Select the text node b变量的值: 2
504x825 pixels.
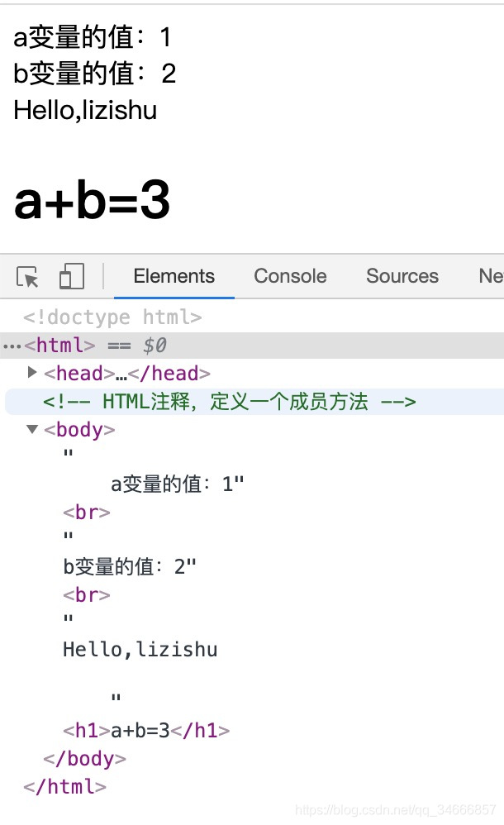pyautogui.click(x=130, y=566)
